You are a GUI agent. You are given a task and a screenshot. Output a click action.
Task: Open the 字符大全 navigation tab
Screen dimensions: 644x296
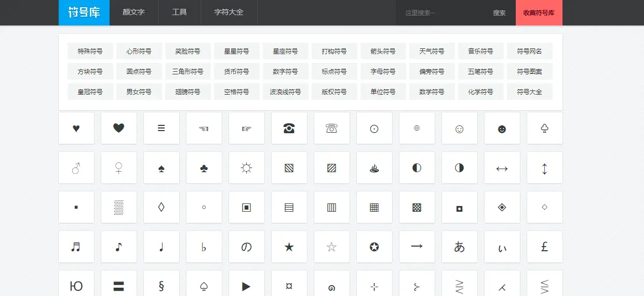pos(229,12)
